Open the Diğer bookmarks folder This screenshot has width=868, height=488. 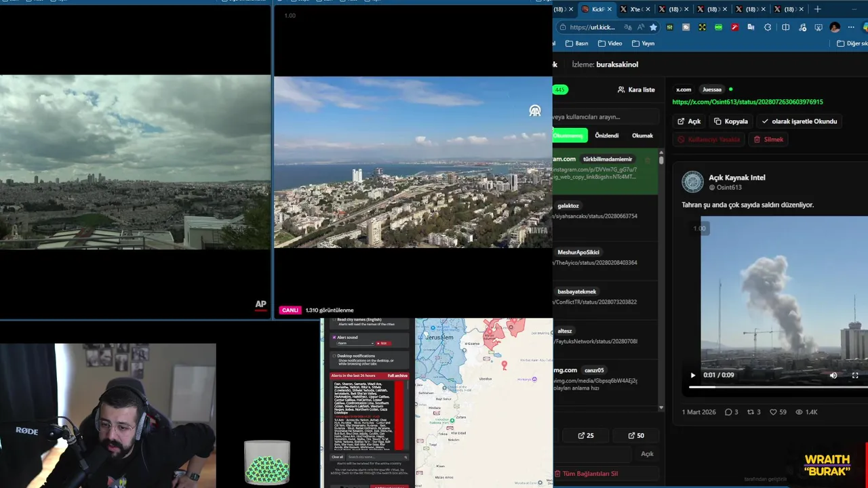pos(852,43)
